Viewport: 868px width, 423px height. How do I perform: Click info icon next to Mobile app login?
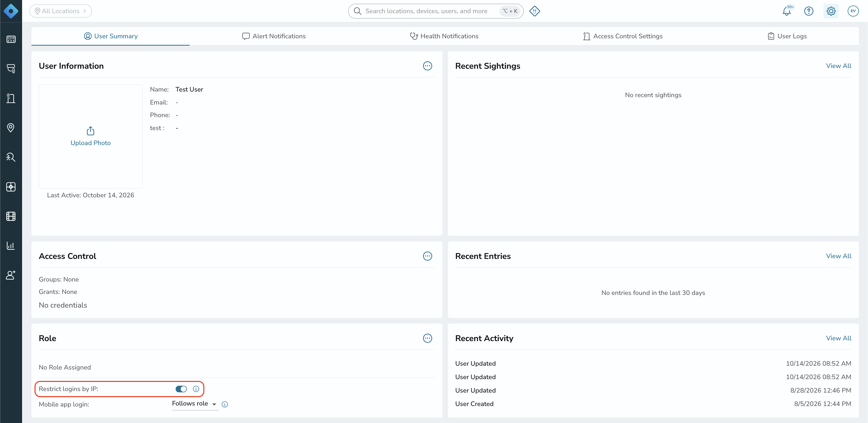point(225,404)
